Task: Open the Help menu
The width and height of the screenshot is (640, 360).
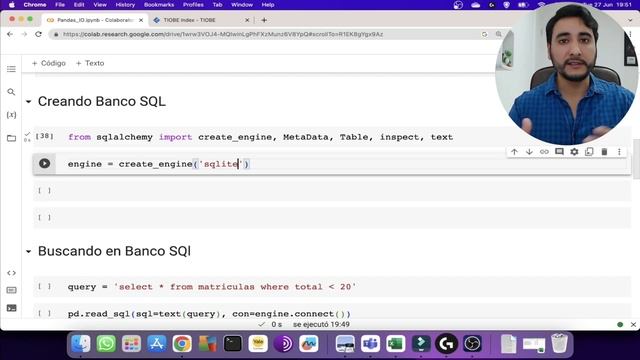Action: [268, 5]
